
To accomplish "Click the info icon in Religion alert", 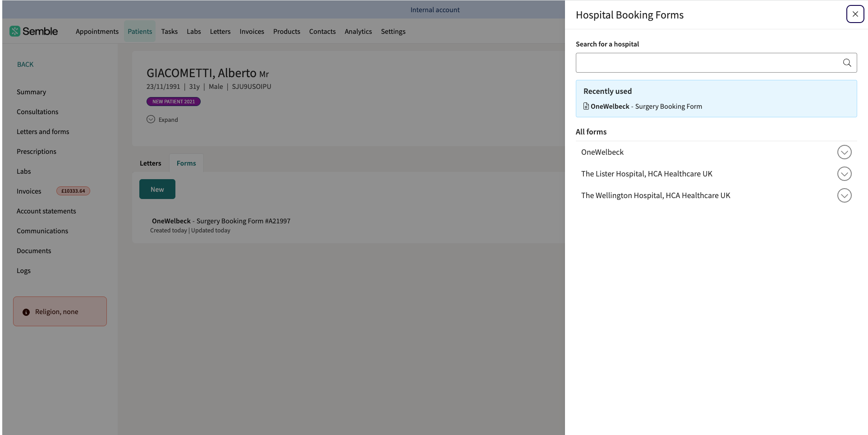I will tap(26, 312).
